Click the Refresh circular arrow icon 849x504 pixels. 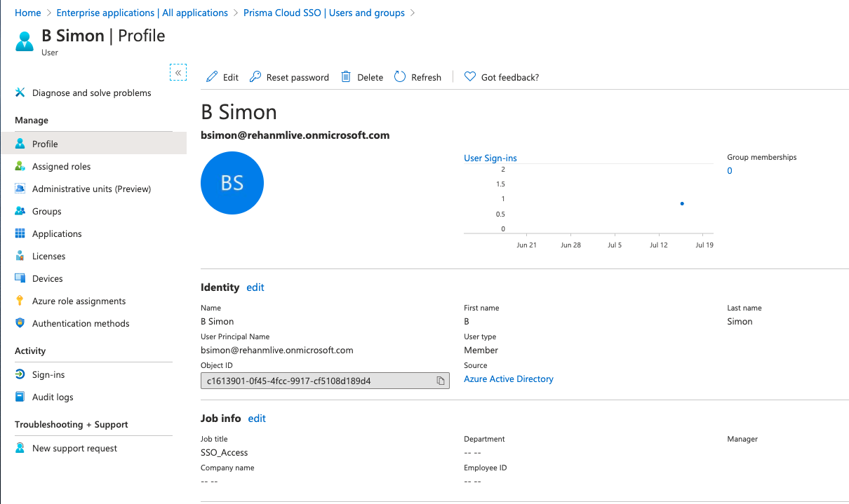(400, 77)
